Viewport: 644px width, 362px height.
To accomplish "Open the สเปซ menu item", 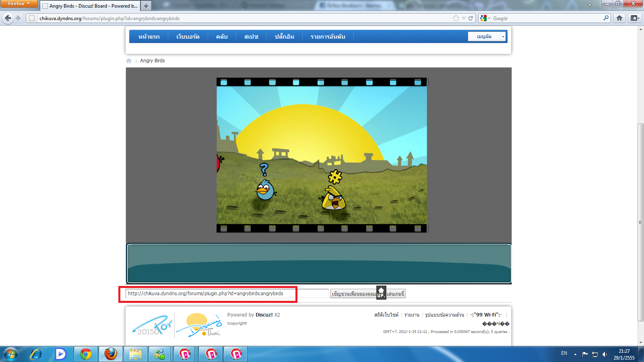I will click(x=251, y=37).
